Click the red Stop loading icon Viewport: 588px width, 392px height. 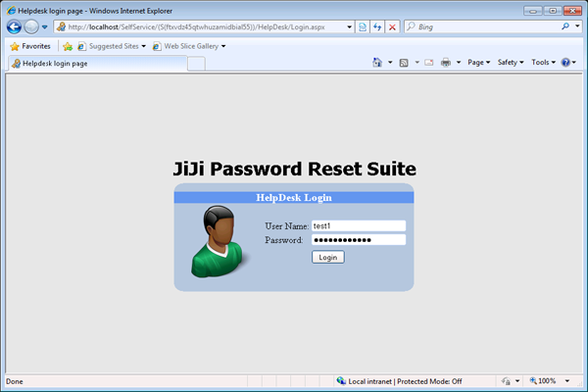click(392, 27)
